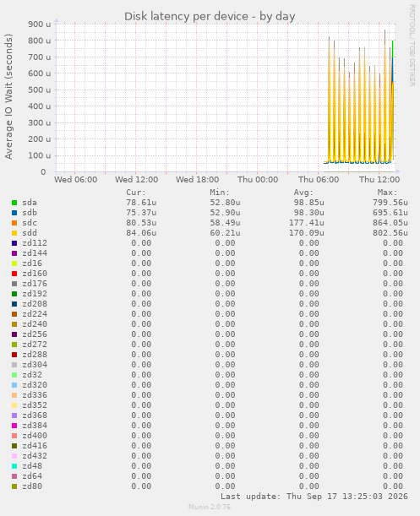Image resolution: width=420 pixels, height=516 pixels.
Task: Select the zd16 device label
Action: click(32, 263)
